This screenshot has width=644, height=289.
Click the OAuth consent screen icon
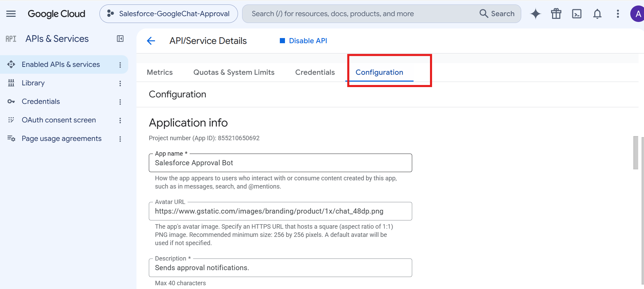coord(11,120)
